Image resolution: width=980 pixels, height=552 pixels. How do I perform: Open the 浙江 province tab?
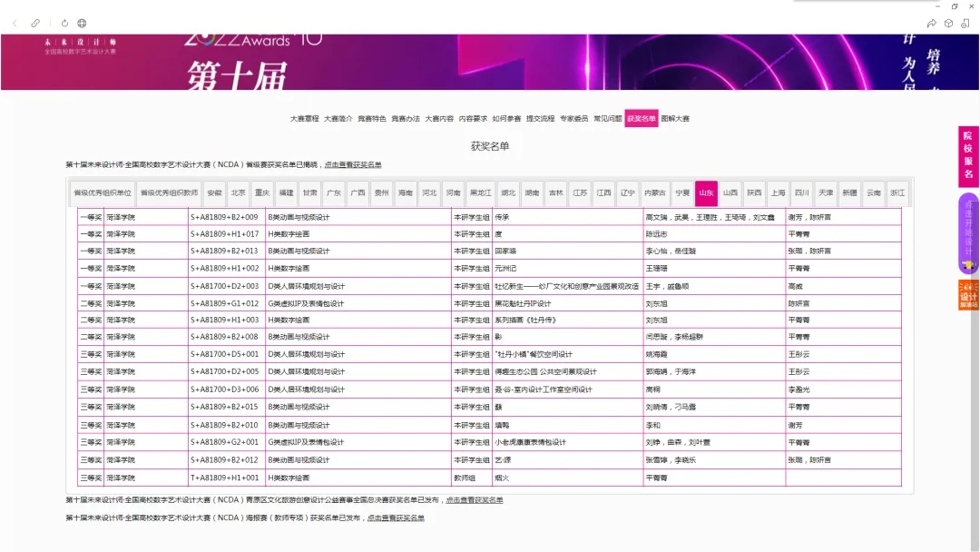[x=897, y=192]
